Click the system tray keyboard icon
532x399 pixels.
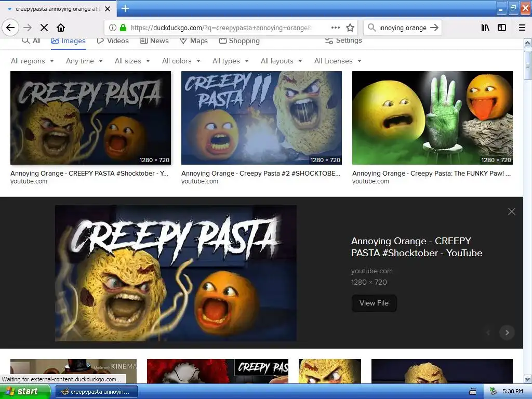473,392
